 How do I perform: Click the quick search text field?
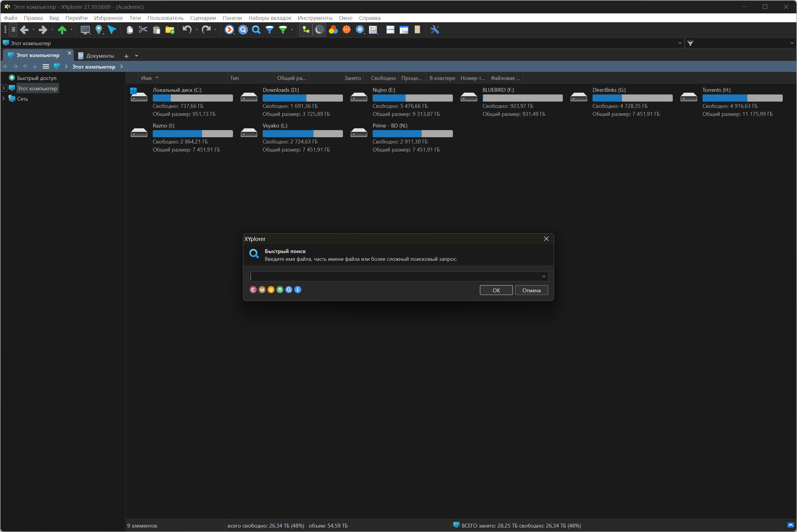pos(398,277)
